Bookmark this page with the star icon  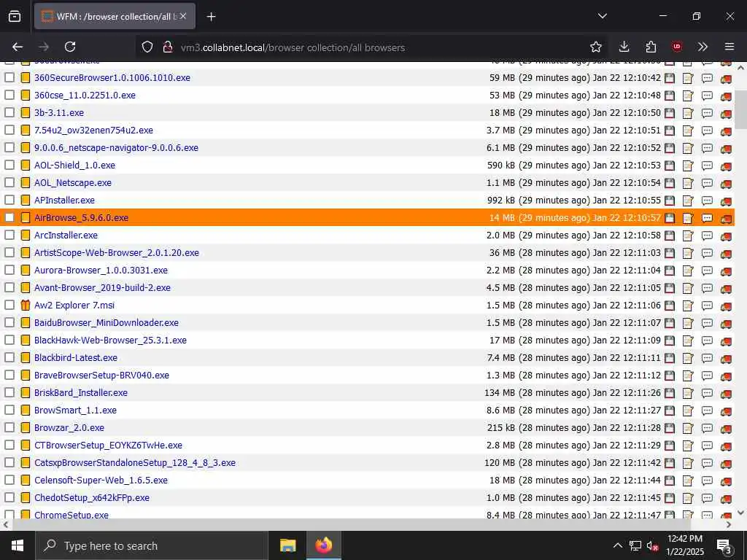click(595, 47)
